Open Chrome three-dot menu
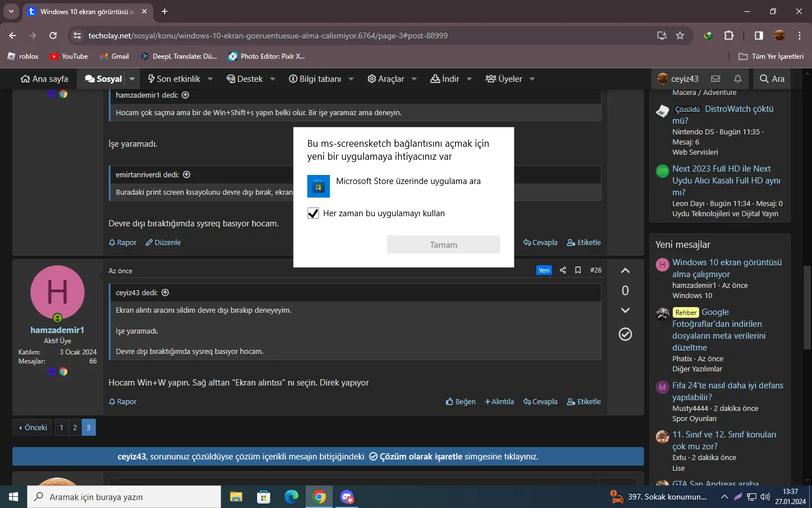812x508 pixels. [x=800, y=36]
